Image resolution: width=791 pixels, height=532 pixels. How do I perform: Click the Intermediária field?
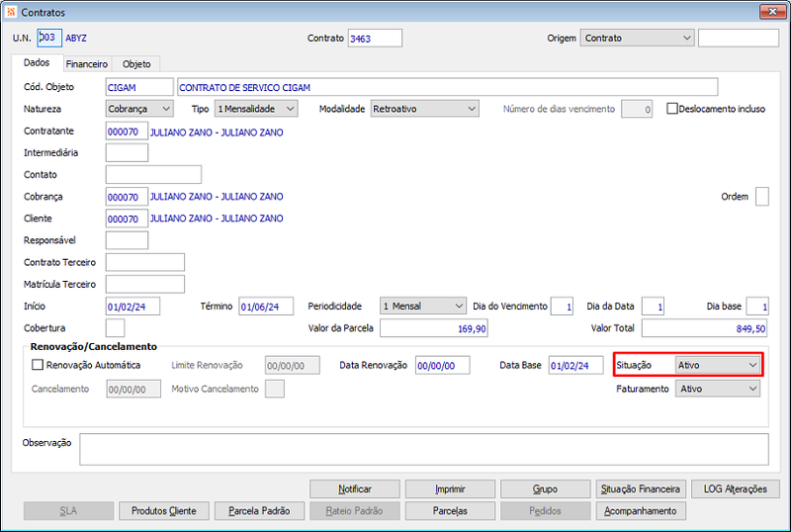[127, 152]
